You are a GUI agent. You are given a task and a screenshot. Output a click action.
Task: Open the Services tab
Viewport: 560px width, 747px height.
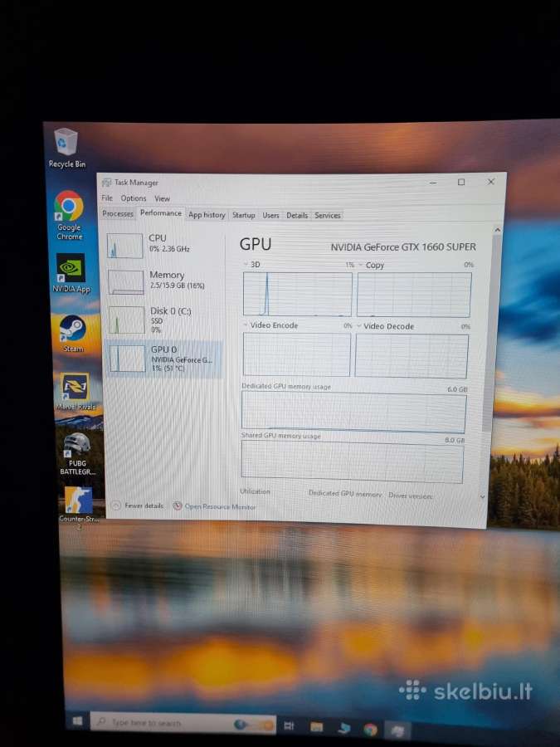[328, 216]
